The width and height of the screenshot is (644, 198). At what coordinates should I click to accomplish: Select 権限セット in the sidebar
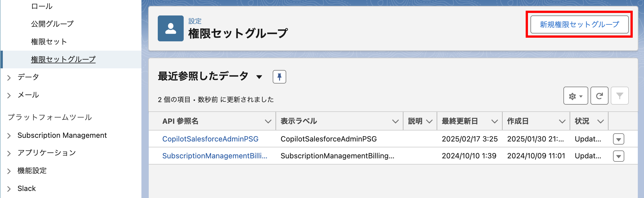click(49, 42)
